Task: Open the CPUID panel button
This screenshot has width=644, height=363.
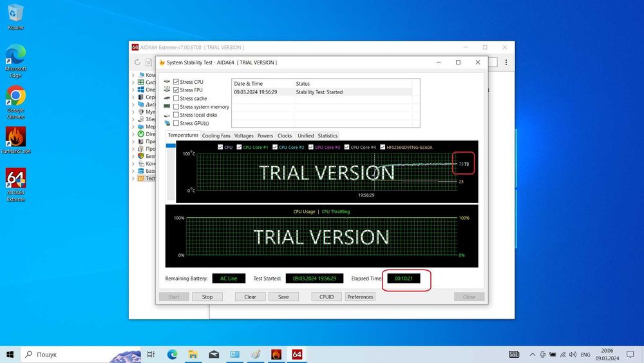Action: pos(327,297)
